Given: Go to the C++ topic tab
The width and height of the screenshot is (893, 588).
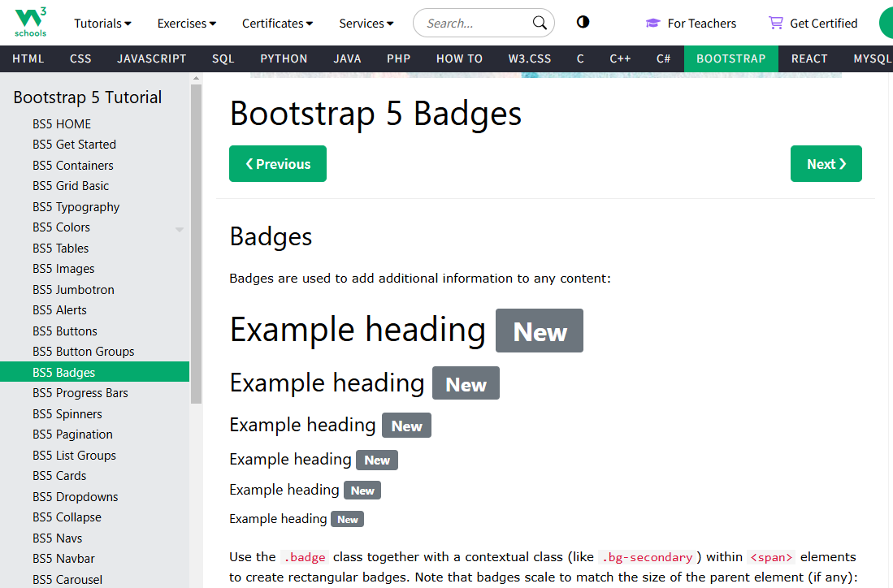Looking at the screenshot, I should tap(620, 58).
